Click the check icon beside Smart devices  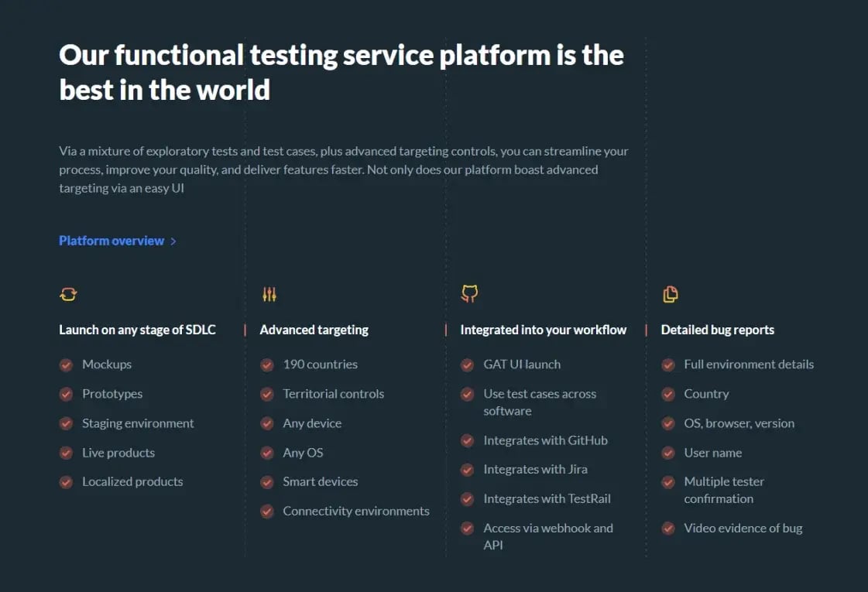click(x=267, y=482)
